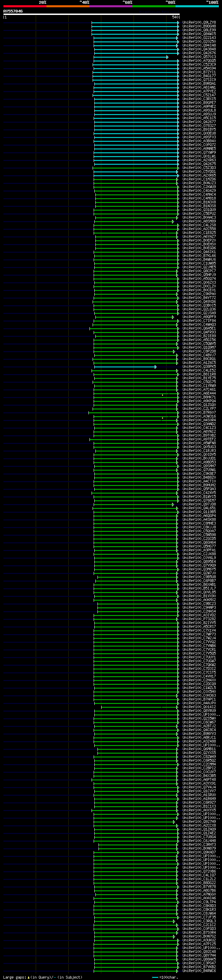This screenshot has height=980, width=222.
Task: Click the cyan ~100% identity legend segment
Action: point(197,6)
